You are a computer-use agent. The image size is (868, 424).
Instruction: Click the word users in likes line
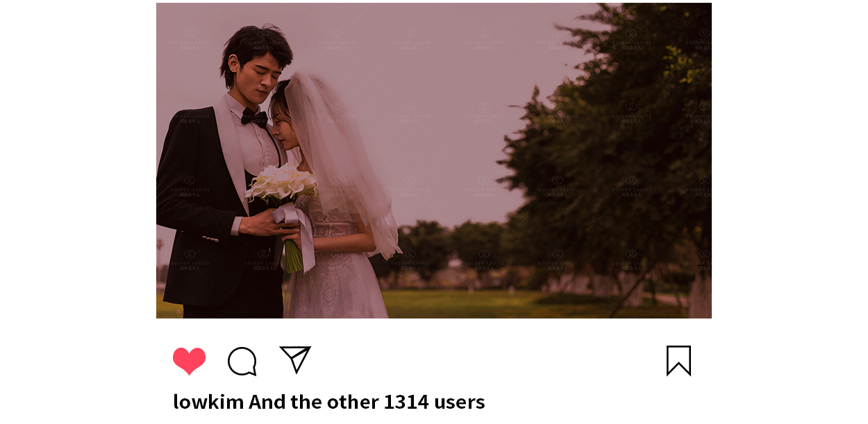pos(460,402)
